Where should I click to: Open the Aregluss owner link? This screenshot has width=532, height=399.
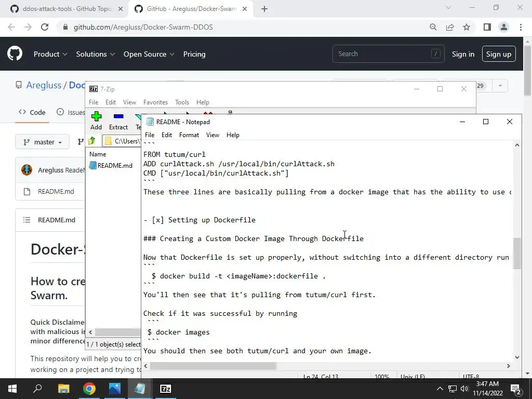coord(44,85)
